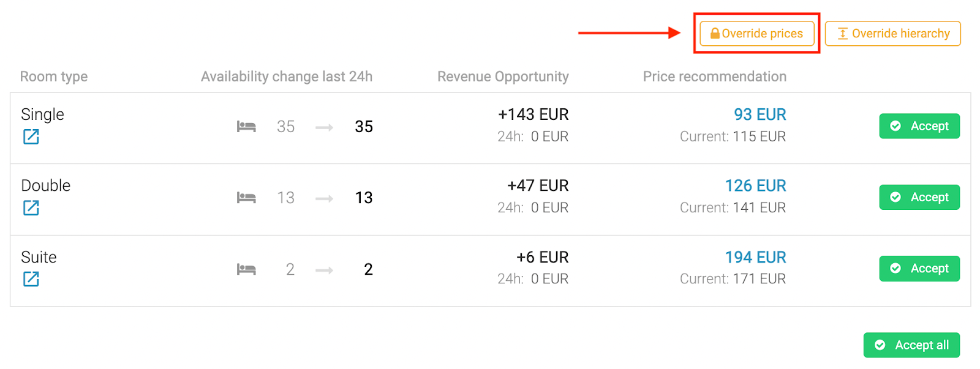Viewport: 980px width, 369px height.
Task: Accept the Suite room price recommendation
Action: [919, 269]
